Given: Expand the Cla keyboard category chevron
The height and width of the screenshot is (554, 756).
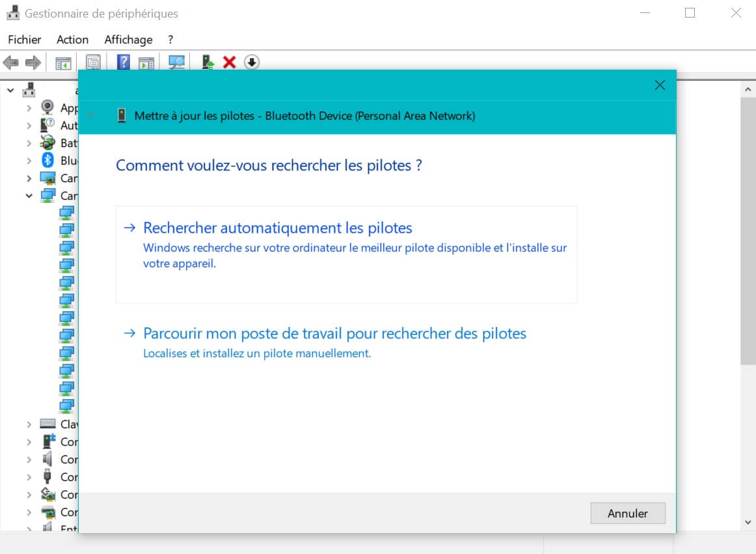Looking at the screenshot, I should (29, 424).
